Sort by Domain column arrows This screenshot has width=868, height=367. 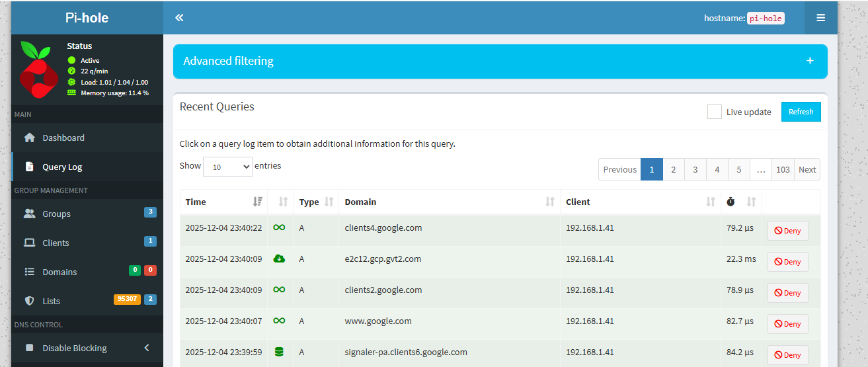(550, 202)
